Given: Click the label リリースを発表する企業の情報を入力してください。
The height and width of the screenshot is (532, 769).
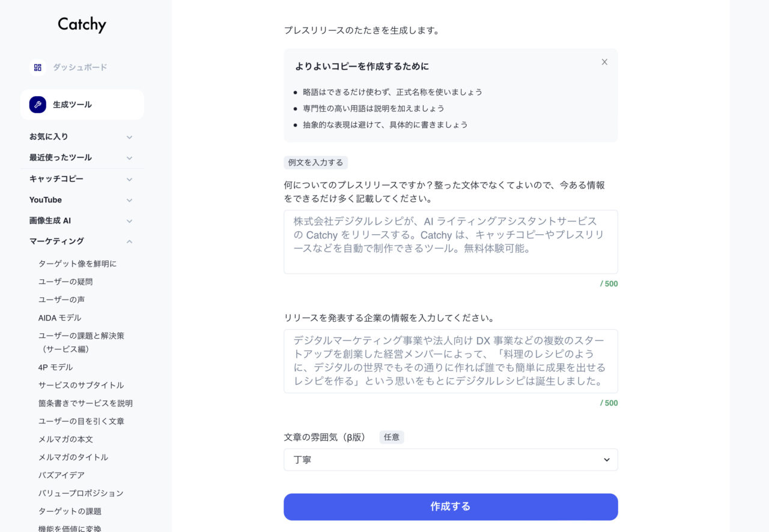Looking at the screenshot, I should click(389, 318).
